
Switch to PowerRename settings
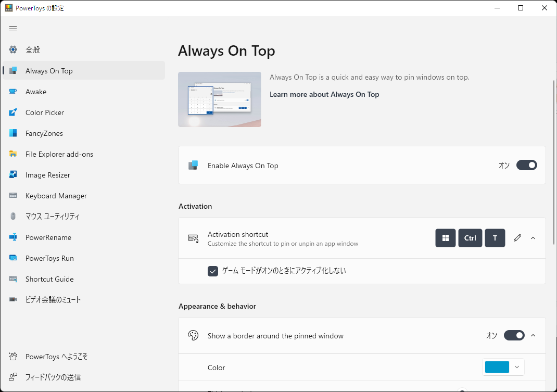coord(84,237)
